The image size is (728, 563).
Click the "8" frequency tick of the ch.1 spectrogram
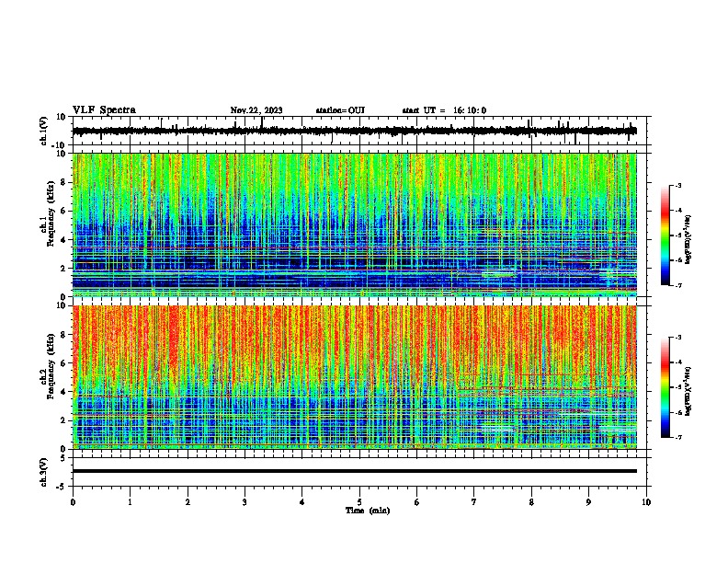63,182
